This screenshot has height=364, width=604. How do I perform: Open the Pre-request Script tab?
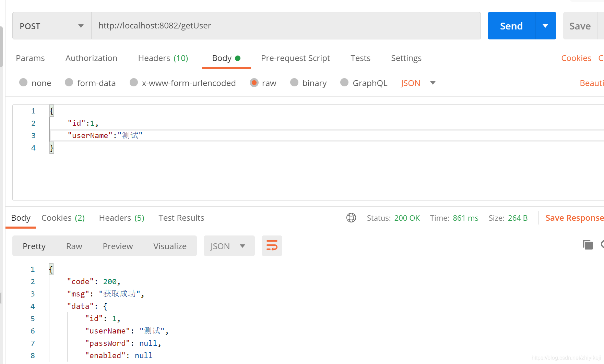(x=295, y=58)
